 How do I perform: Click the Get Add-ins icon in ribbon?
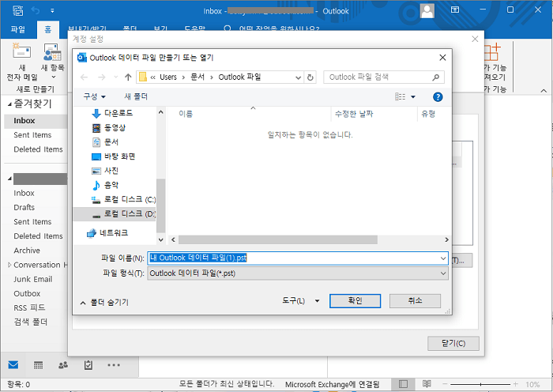point(492,51)
